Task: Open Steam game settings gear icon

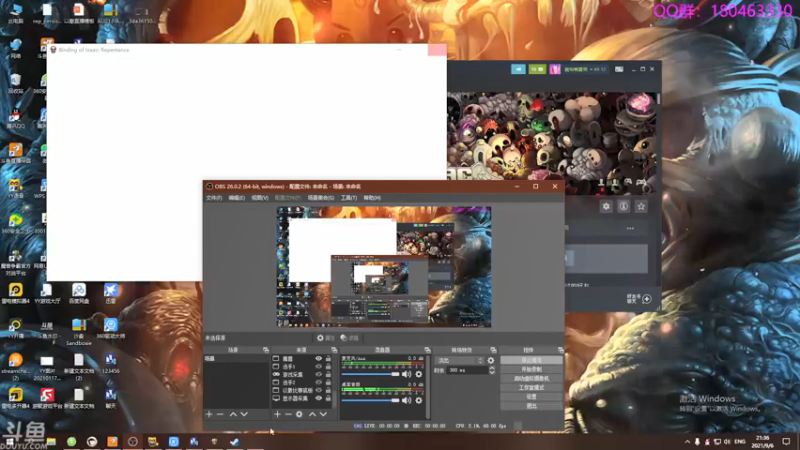Action: point(606,206)
